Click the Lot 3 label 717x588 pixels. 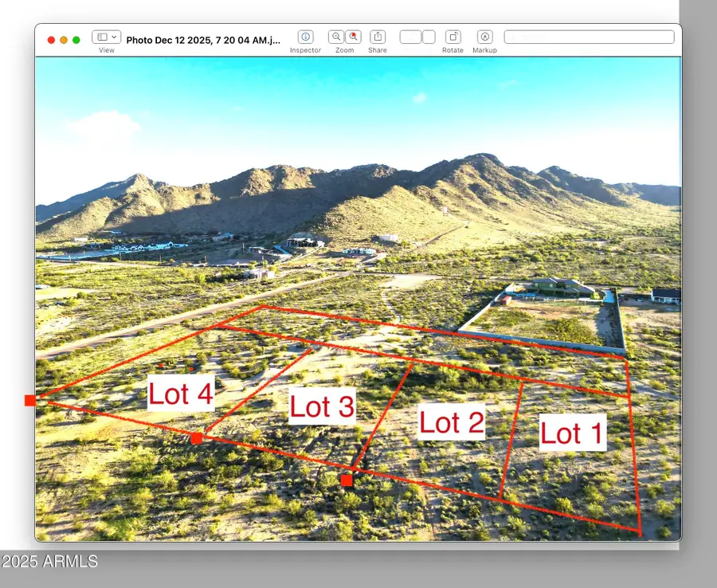click(x=322, y=407)
